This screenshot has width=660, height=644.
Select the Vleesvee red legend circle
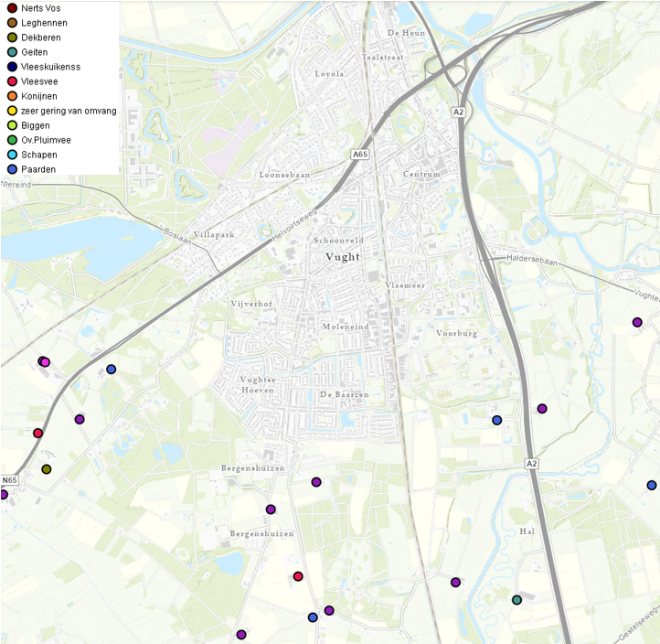click(12, 81)
